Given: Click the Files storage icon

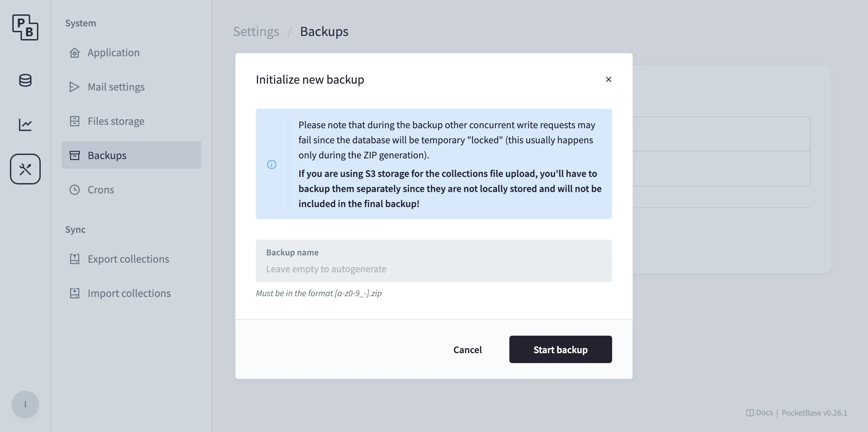Looking at the screenshot, I should (74, 121).
